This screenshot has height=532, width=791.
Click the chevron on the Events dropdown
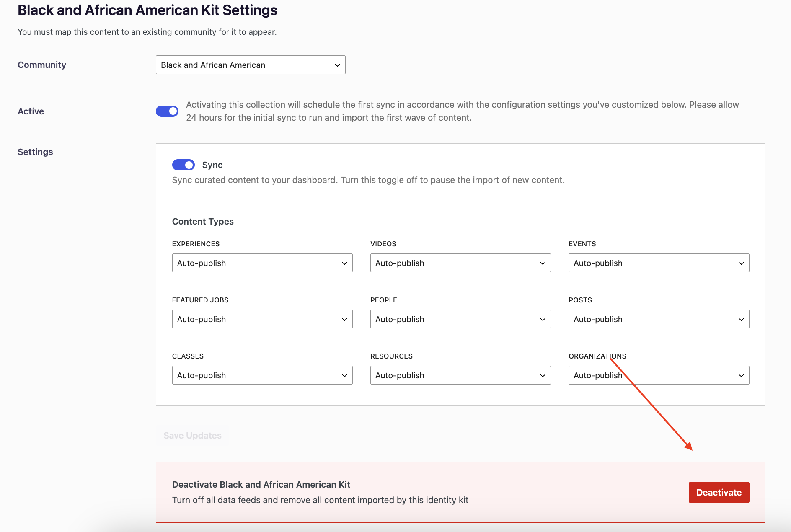(x=742, y=263)
